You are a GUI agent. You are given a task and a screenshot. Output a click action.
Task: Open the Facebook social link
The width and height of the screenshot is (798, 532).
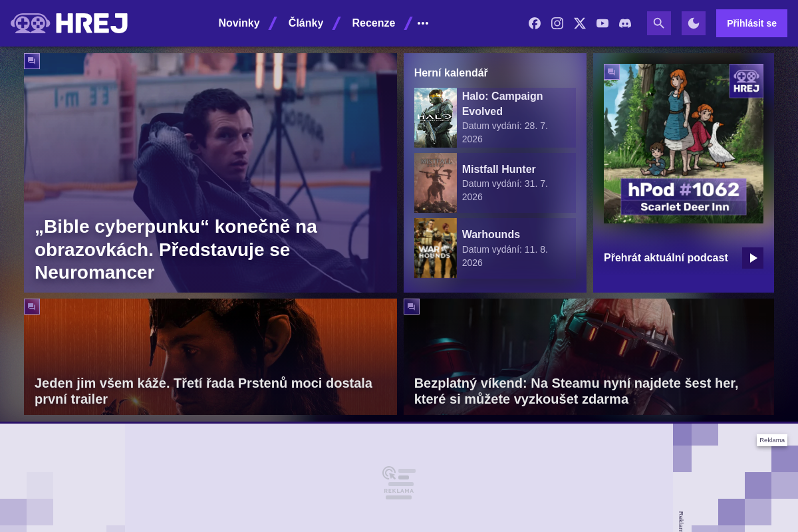point(535,23)
